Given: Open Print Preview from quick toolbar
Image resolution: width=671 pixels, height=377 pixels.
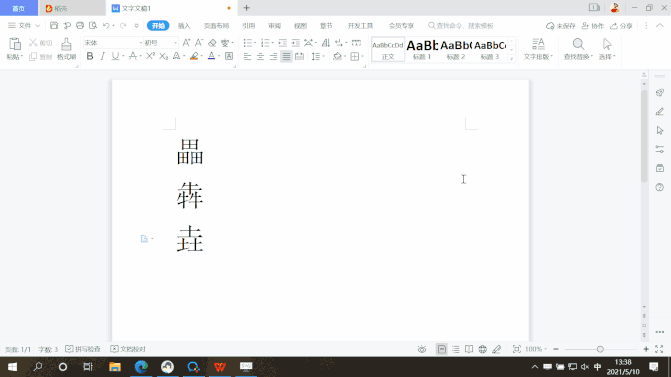Looking at the screenshot, I should 93,26.
